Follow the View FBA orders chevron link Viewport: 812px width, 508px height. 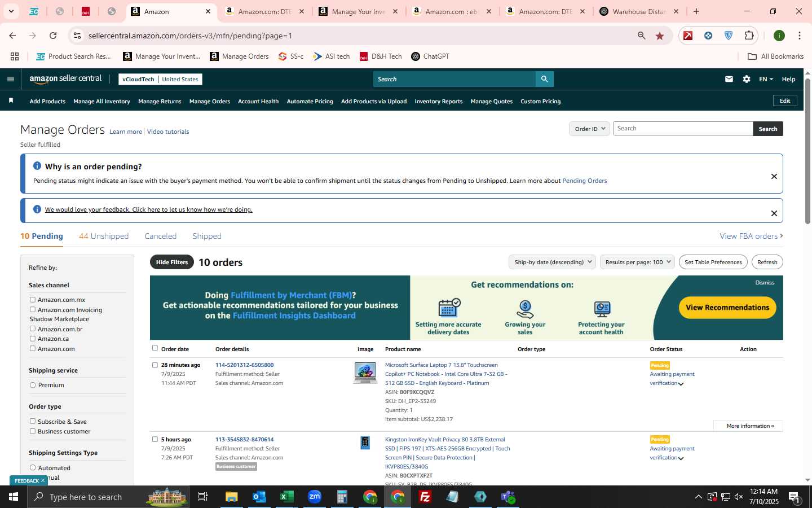(x=751, y=236)
